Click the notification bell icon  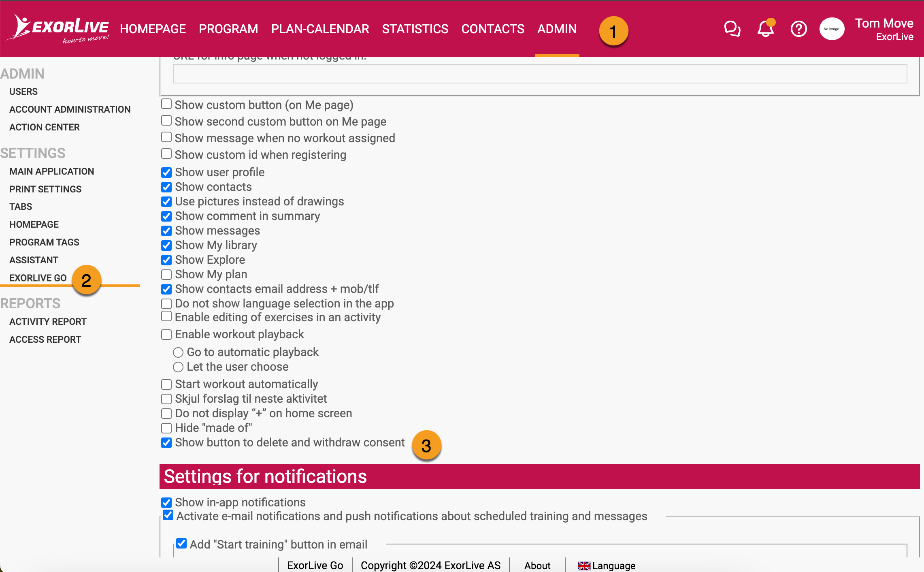tap(765, 29)
